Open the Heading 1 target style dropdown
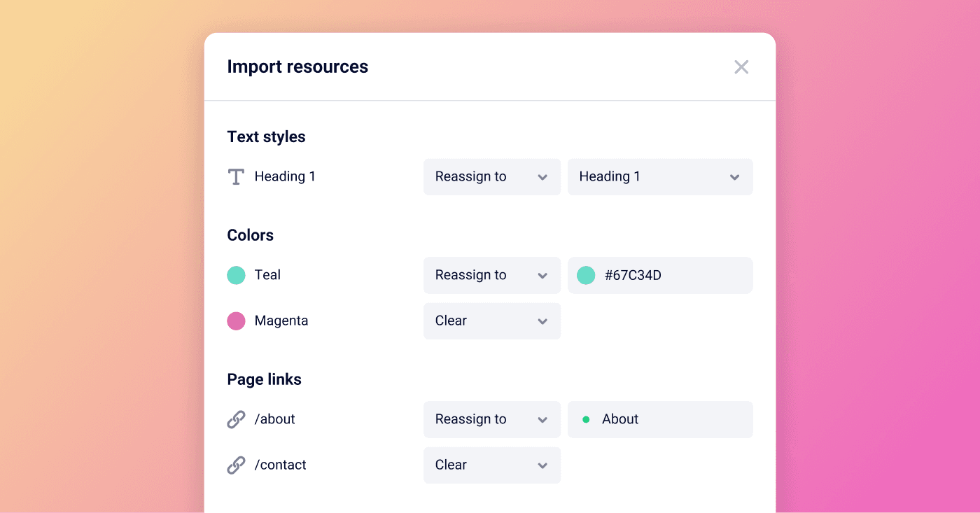The image size is (980, 513). [660, 176]
